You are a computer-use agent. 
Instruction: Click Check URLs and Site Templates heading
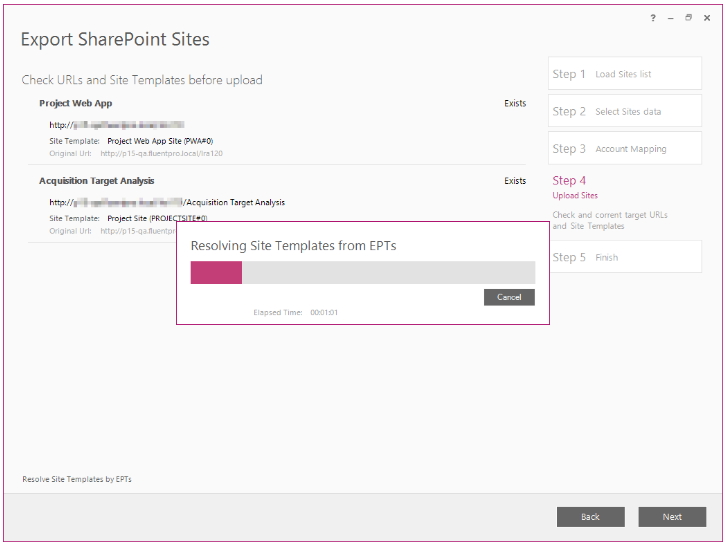tap(142, 80)
